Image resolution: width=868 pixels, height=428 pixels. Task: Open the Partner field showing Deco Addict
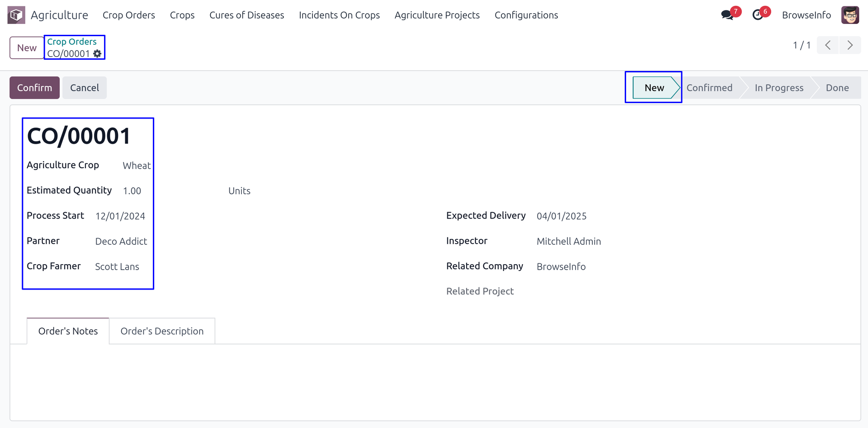[121, 242]
